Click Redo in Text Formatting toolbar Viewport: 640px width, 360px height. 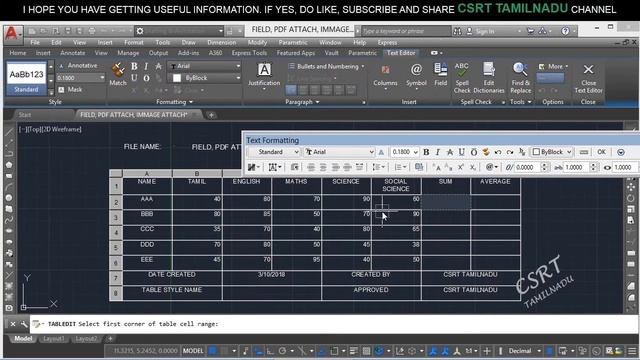[510, 152]
